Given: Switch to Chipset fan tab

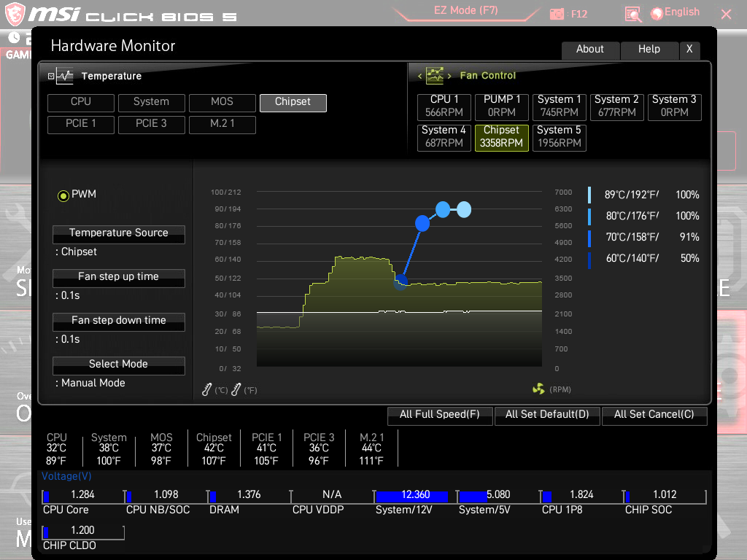Looking at the screenshot, I should [x=502, y=138].
